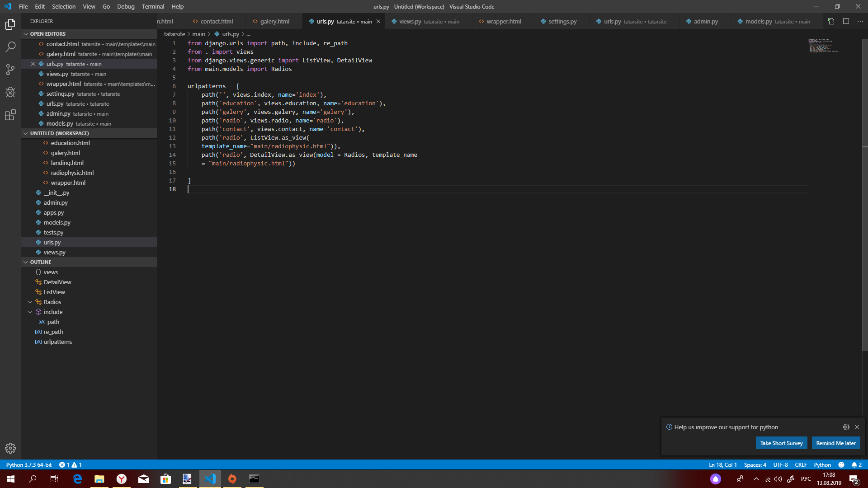Open the More Actions ellipsis menu

click(860, 21)
